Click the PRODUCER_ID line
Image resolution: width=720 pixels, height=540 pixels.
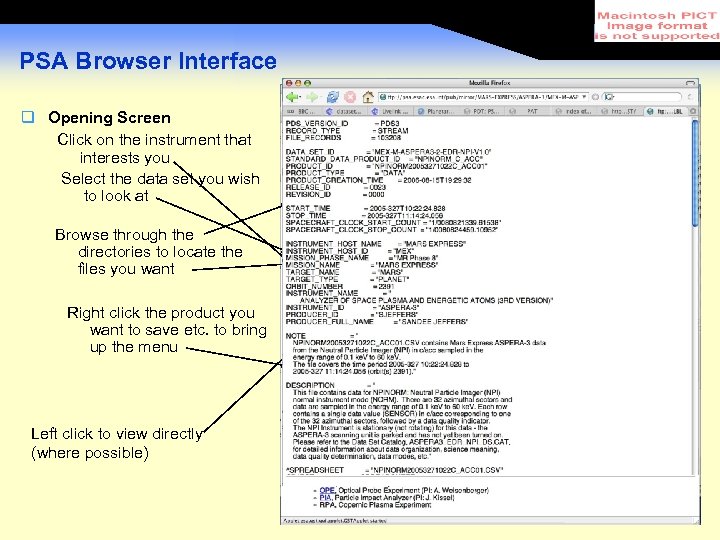point(352,315)
